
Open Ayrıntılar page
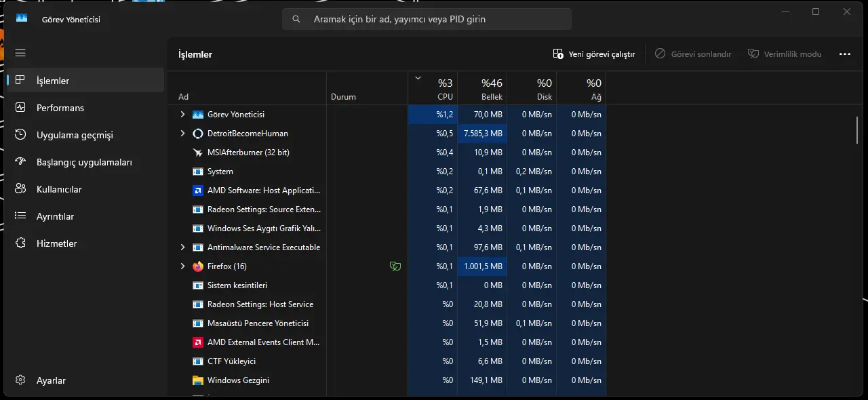85,216
